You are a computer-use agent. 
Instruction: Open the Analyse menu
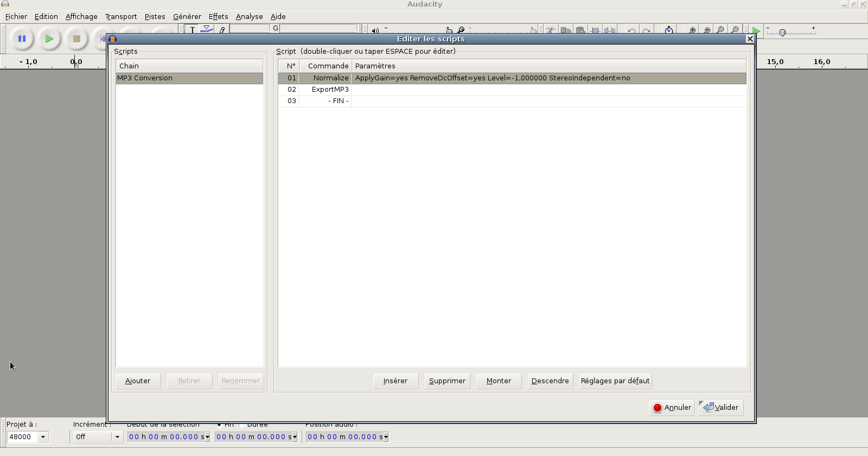pyautogui.click(x=249, y=17)
